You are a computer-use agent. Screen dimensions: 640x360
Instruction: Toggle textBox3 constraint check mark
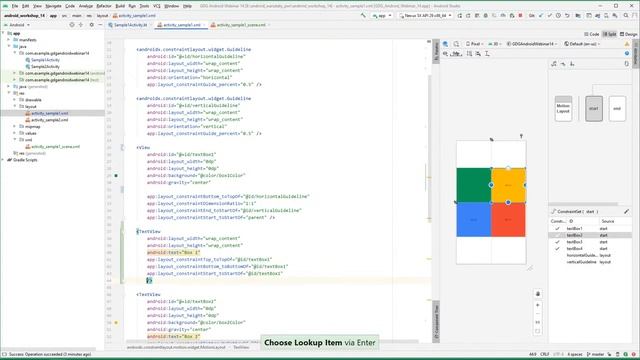(557, 242)
